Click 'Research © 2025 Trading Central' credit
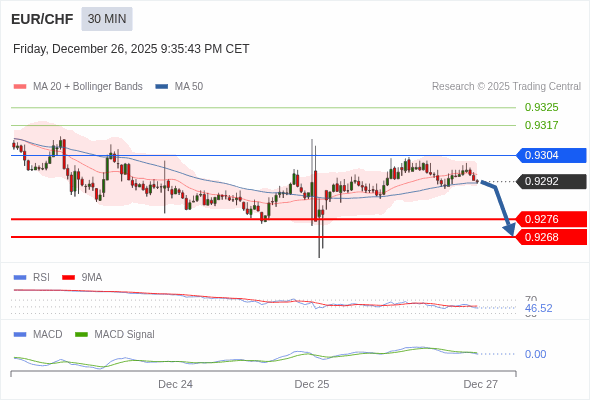The image size is (590, 400). click(x=506, y=87)
